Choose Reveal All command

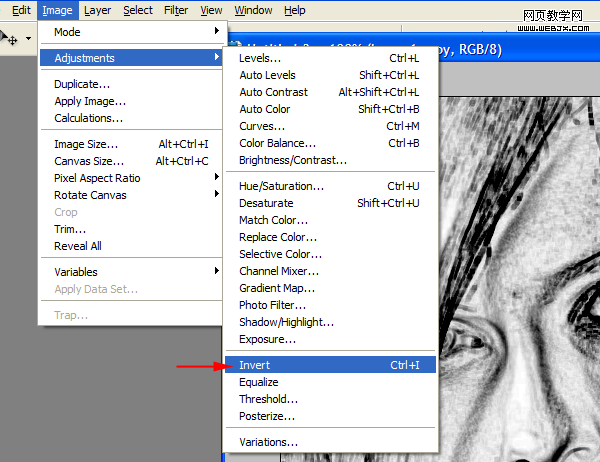tap(131, 246)
